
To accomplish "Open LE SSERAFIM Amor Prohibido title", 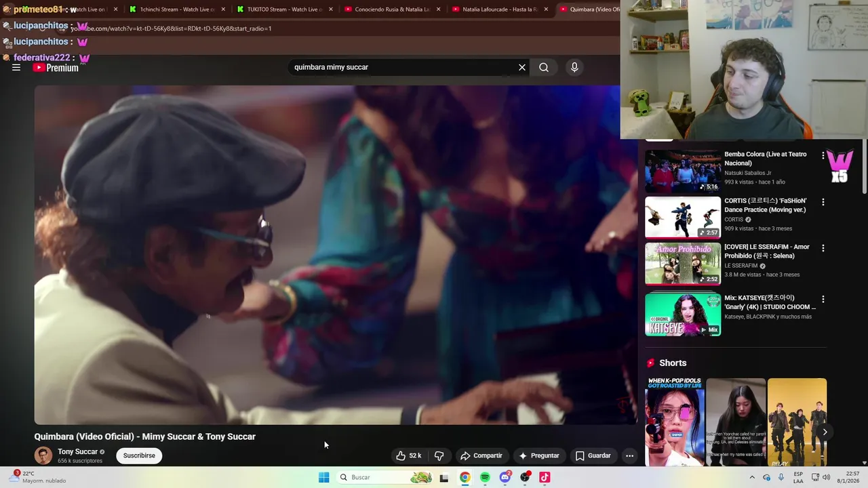I will [x=767, y=251].
